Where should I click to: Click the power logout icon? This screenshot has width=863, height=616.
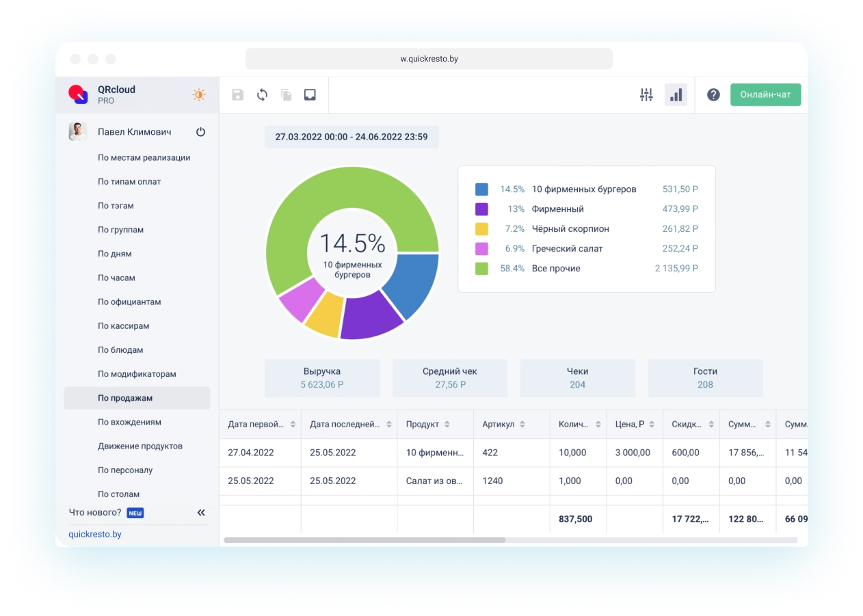pyautogui.click(x=200, y=132)
